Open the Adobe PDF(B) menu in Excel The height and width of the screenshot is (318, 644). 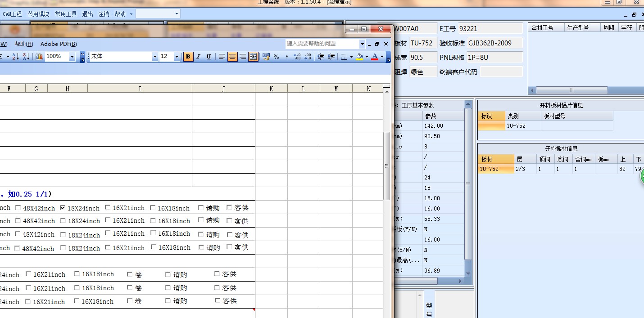[59, 44]
